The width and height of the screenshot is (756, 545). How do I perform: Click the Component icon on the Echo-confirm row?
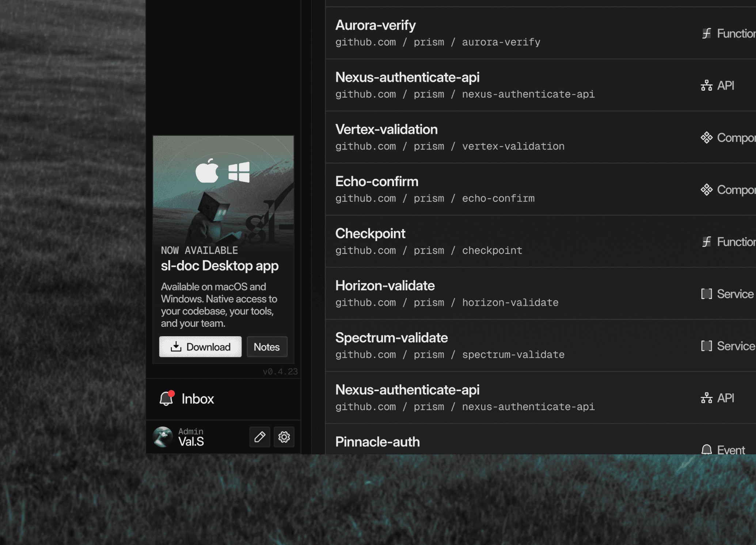[706, 190]
